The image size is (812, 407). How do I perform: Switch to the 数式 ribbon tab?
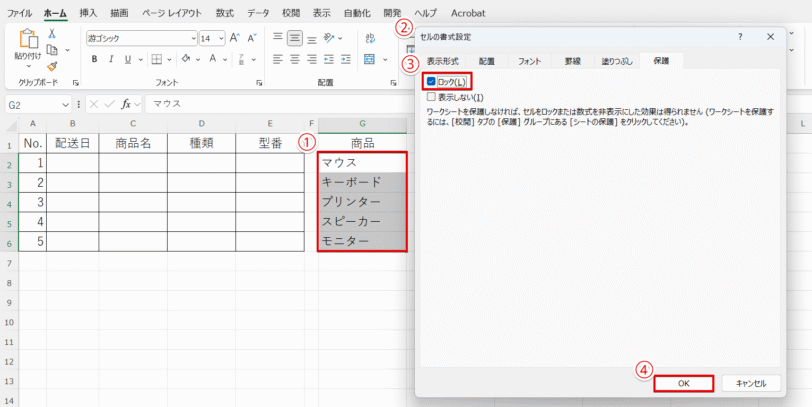(225, 13)
